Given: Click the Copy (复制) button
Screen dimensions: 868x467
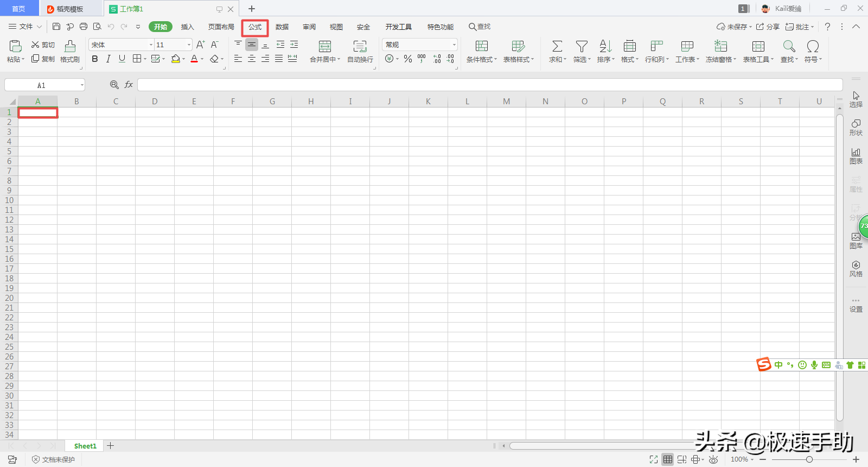Looking at the screenshot, I should click(43, 59).
